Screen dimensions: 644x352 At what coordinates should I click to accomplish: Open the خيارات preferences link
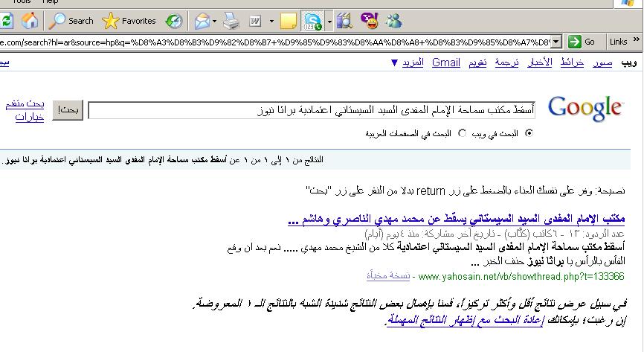click(x=30, y=117)
